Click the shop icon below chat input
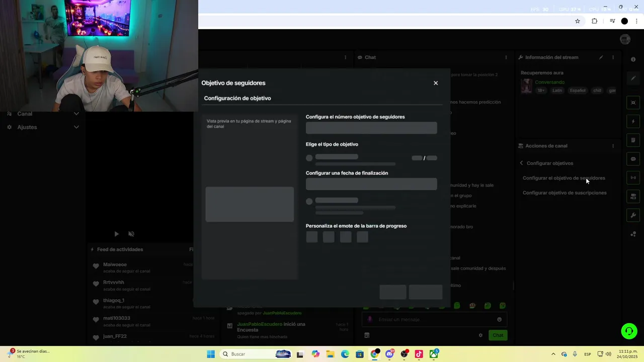The height and width of the screenshot is (362, 644). pos(367,335)
